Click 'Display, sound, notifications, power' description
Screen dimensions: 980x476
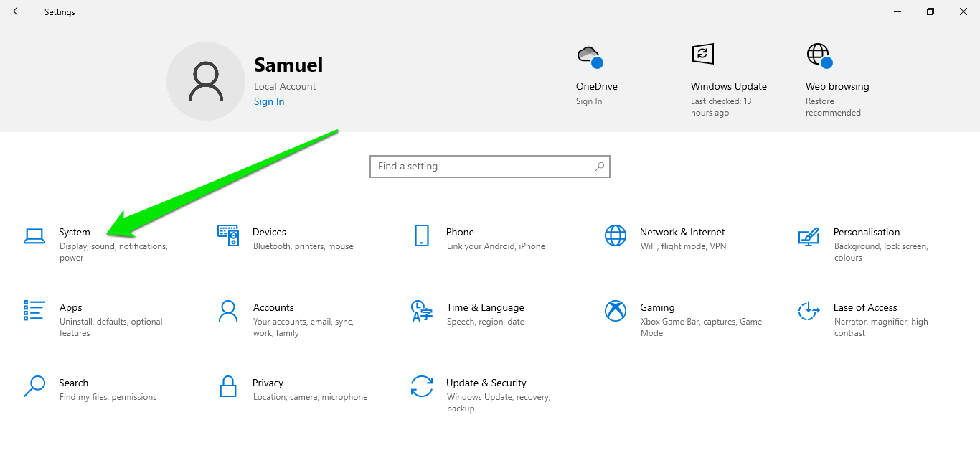(x=113, y=252)
